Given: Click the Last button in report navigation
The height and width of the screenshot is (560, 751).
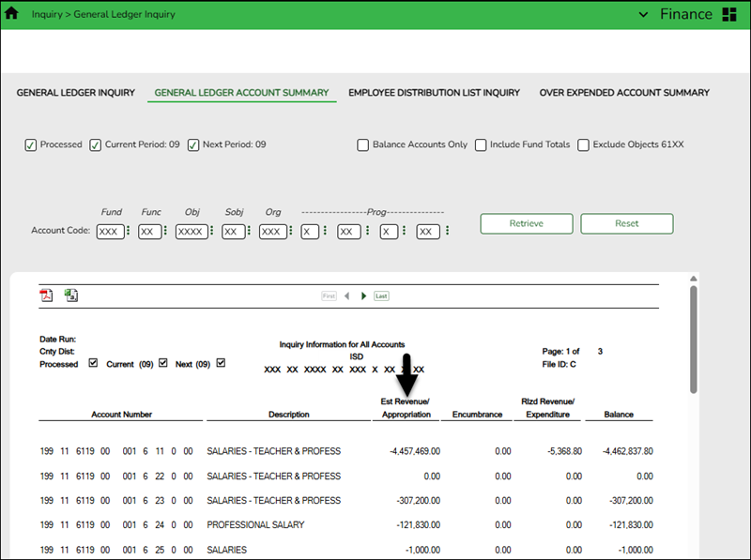Looking at the screenshot, I should (380, 295).
